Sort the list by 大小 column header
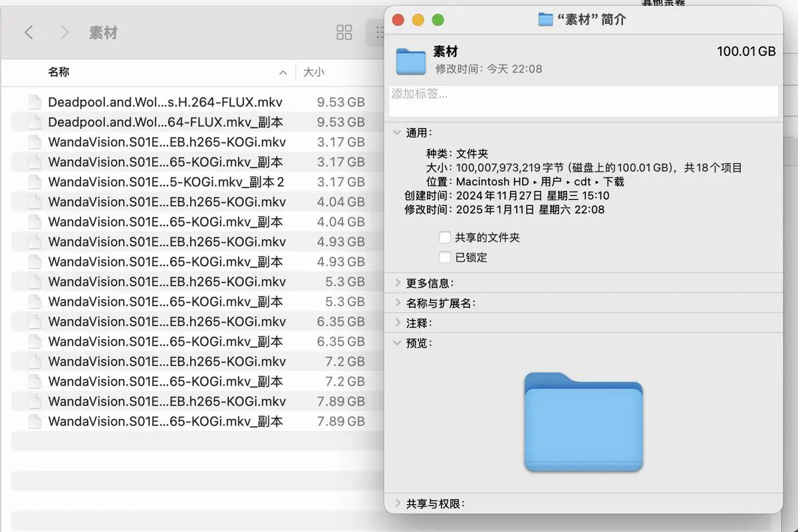This screenshot has width=798, height=532. click(314, 72)
